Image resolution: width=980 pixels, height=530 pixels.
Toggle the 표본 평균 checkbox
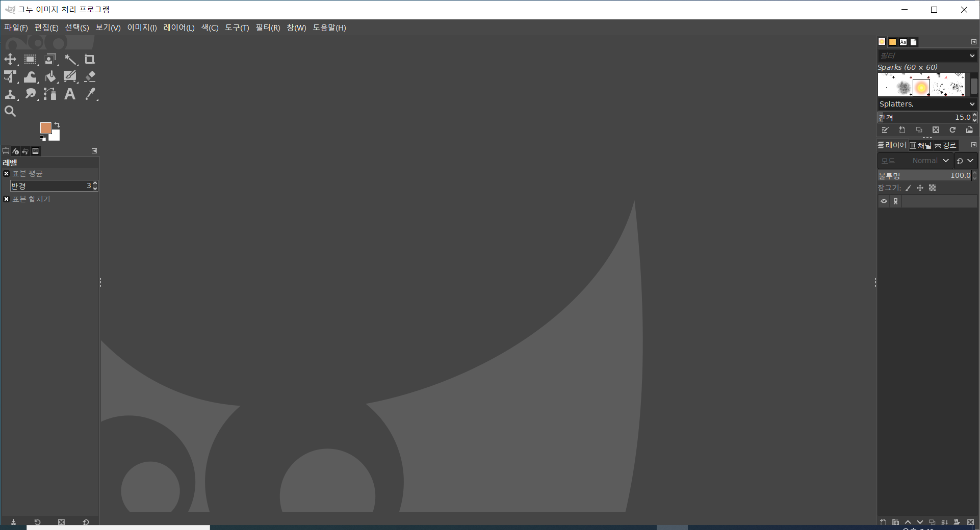tap(7, 174)
